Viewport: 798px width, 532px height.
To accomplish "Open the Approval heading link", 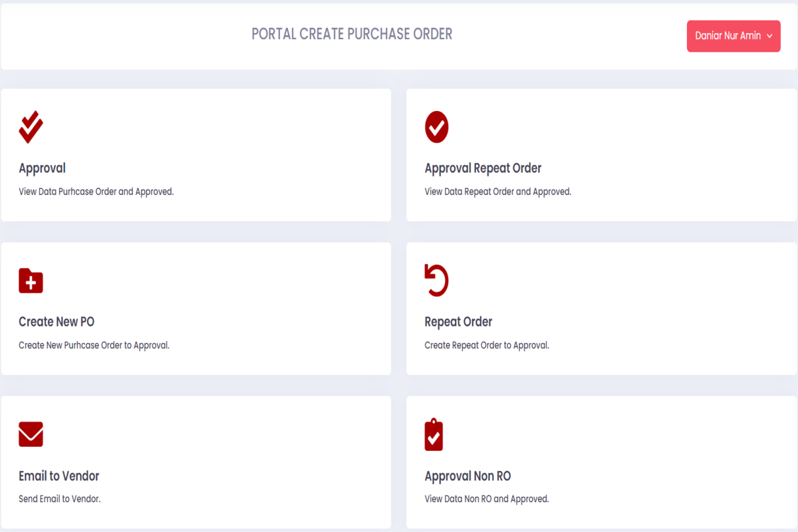I will (x=42, y=168).
